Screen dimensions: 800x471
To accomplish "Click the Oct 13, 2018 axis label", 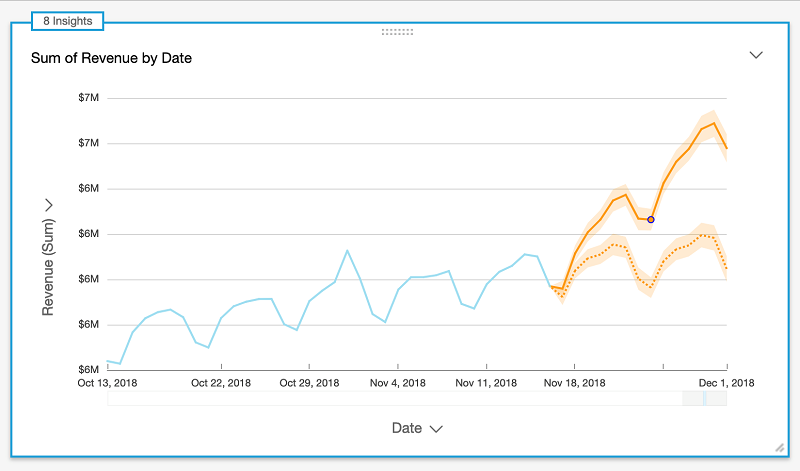I will 107,383.
